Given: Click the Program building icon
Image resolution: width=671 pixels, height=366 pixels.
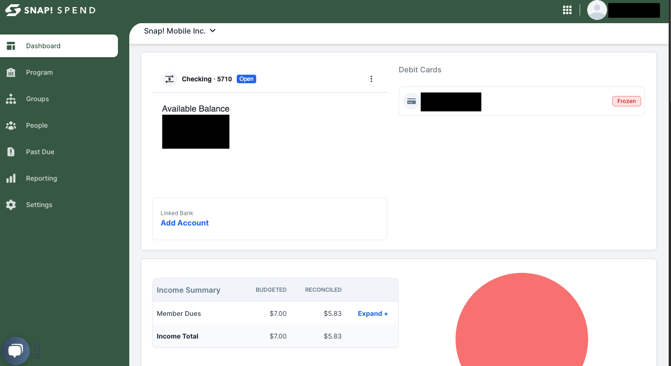Looking at the screenshot, I should pyautogui.click(x=11, y=72).
